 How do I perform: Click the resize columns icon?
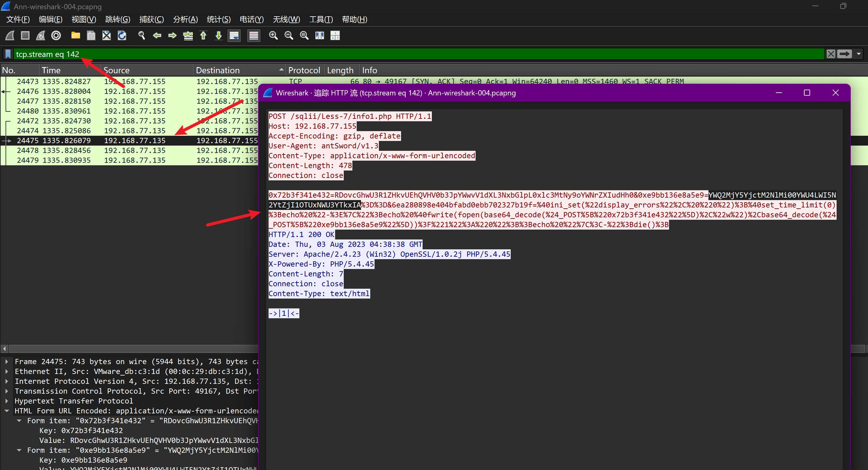coord(319,35)
